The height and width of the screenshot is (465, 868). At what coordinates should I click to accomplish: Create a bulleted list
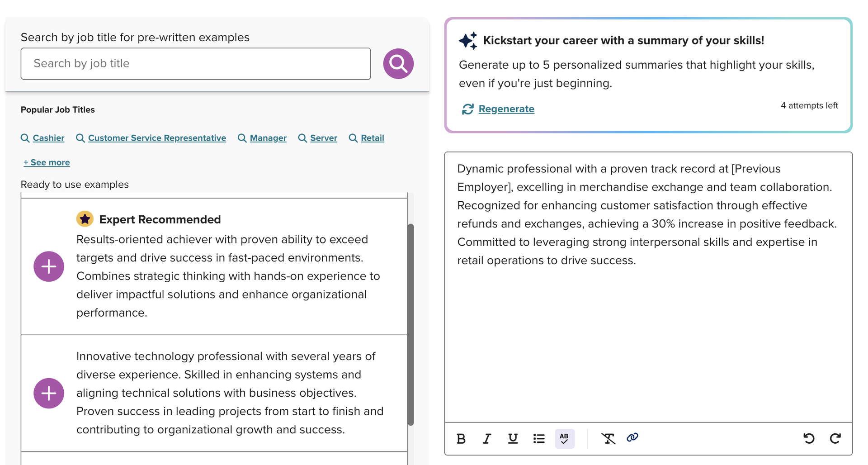[538, 438]
